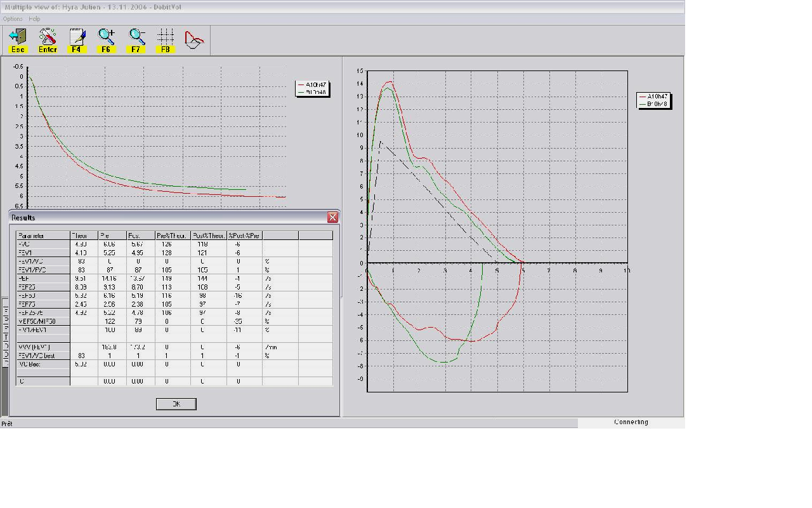Click the Post%Theor. column header

209,236
